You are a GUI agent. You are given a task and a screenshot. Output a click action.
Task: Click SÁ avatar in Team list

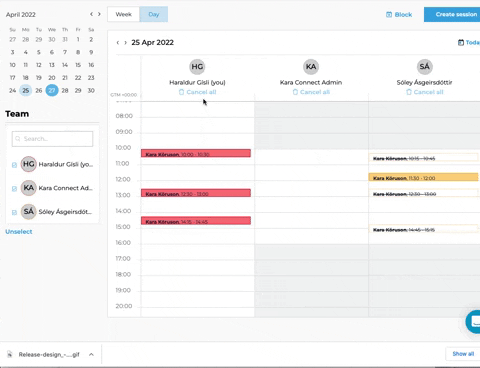tap(28, 212)
